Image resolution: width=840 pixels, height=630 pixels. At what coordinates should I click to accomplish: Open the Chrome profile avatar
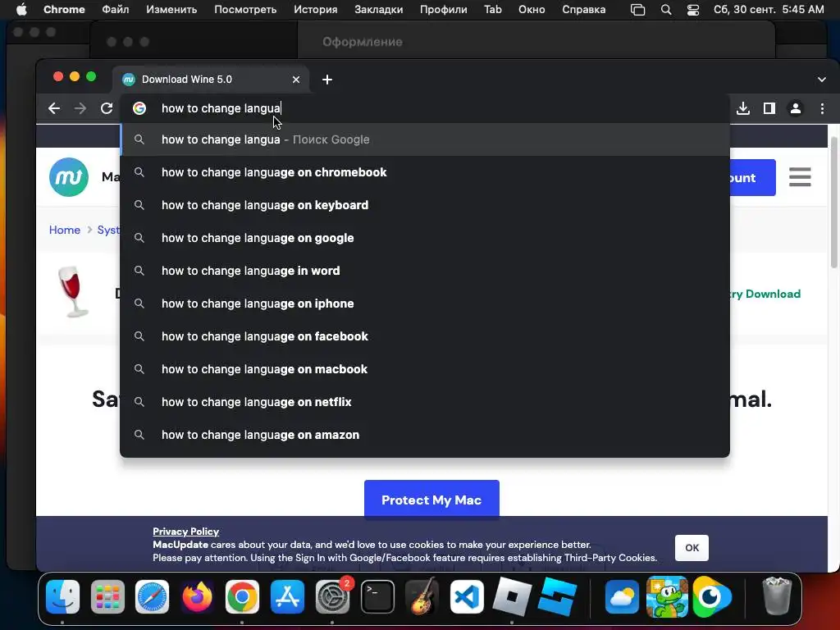pyautogui.click(x=796, y=109)
